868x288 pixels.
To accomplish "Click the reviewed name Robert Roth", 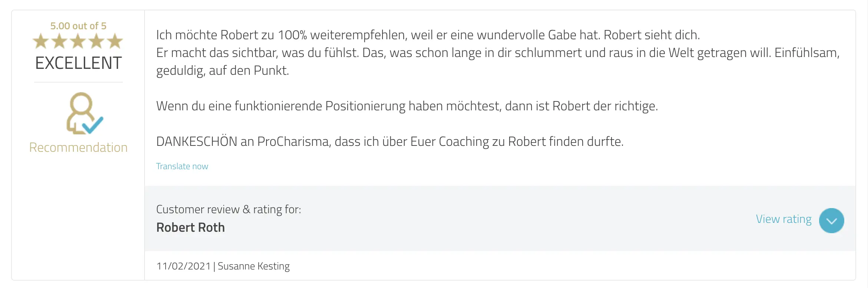I will pos(191,227).
